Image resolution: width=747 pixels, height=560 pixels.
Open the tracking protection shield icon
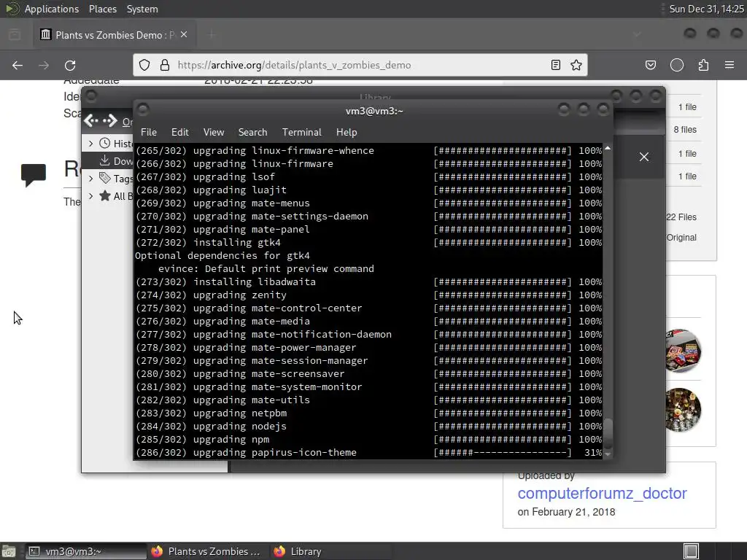[144, 65]
